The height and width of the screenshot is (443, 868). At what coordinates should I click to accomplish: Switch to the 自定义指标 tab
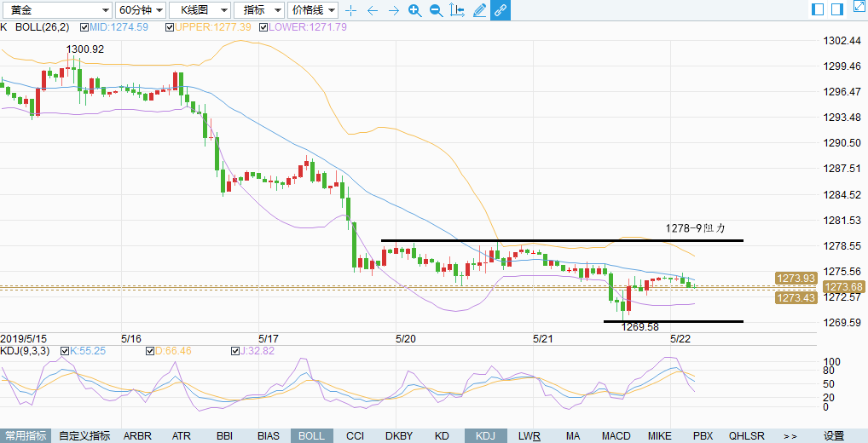84,435
